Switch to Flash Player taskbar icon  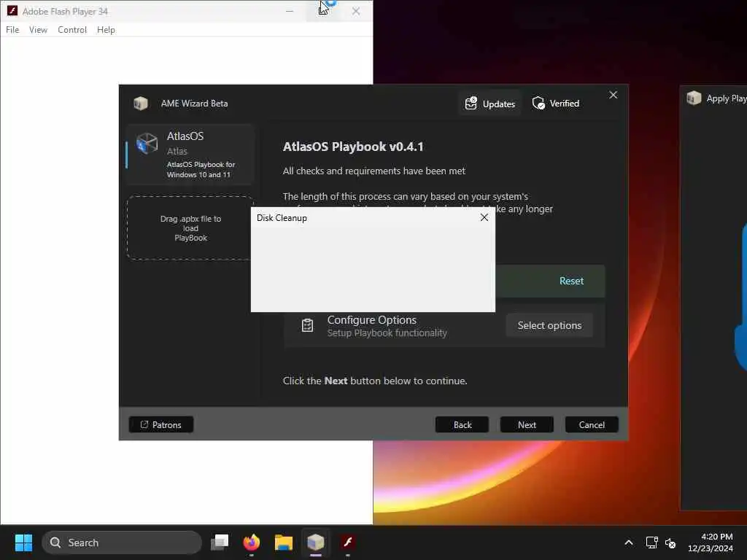tap(348, 542)
